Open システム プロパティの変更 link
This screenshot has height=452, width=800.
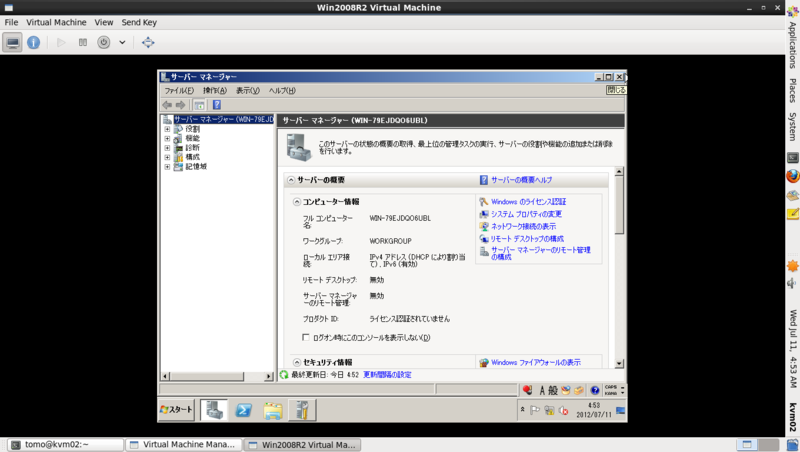coord(526,214)
